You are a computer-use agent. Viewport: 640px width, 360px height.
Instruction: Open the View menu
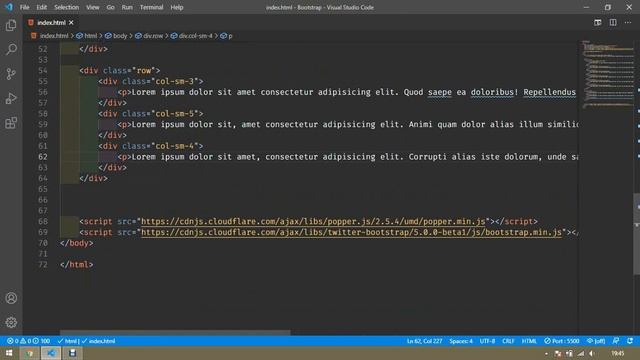click(93, 7)
